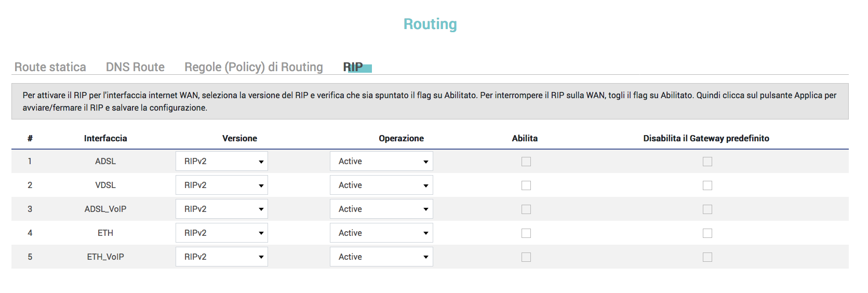Tick gateway-disable checkbox for ETH_VoIP row
Viewport: 868px width, 293px height.
(707, 257)
